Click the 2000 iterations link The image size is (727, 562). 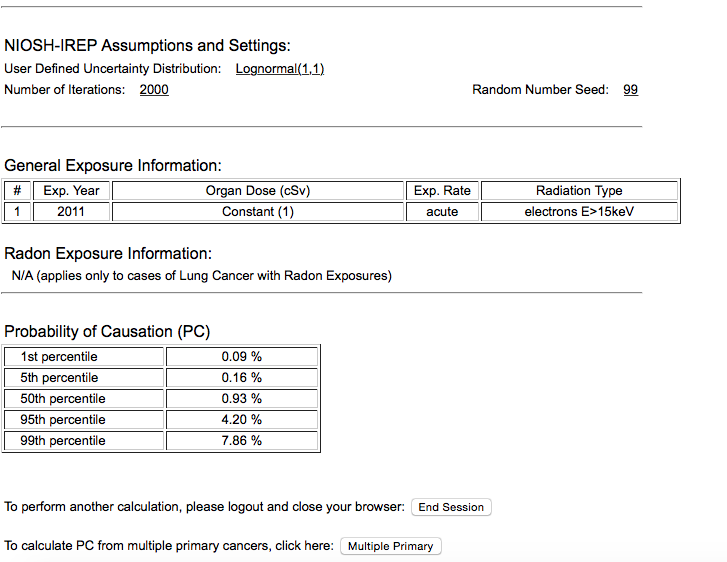pos(154,90)
